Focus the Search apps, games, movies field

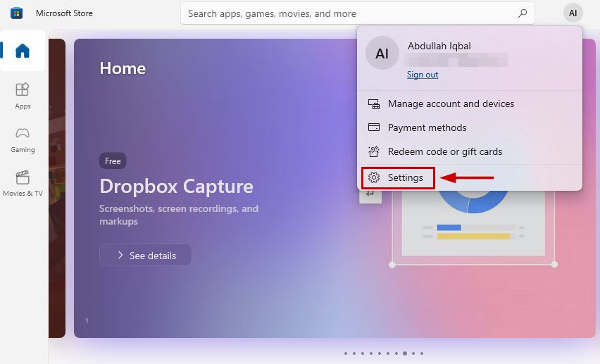[x=358, y=13]
